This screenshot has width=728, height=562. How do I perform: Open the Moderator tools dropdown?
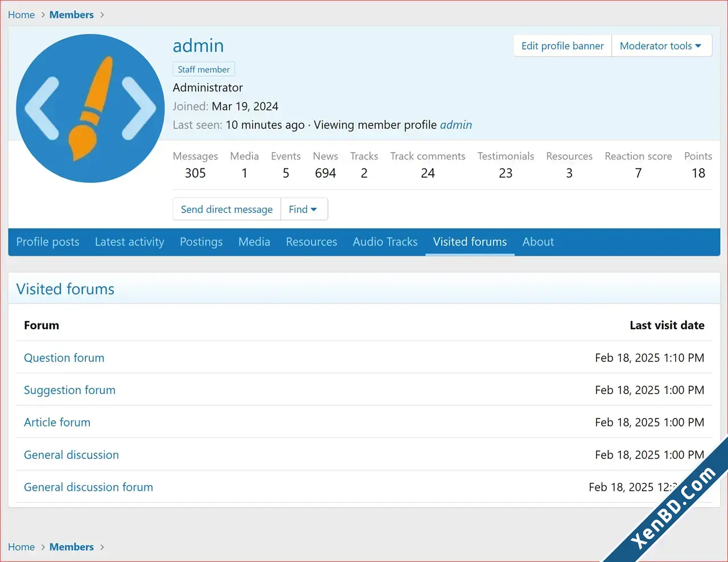(x=661, y=46)
